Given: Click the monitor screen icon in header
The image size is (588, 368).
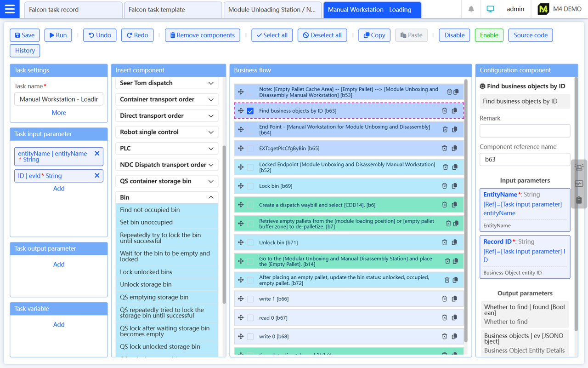Looking at the screenshot, I should (x=490, y=9).
